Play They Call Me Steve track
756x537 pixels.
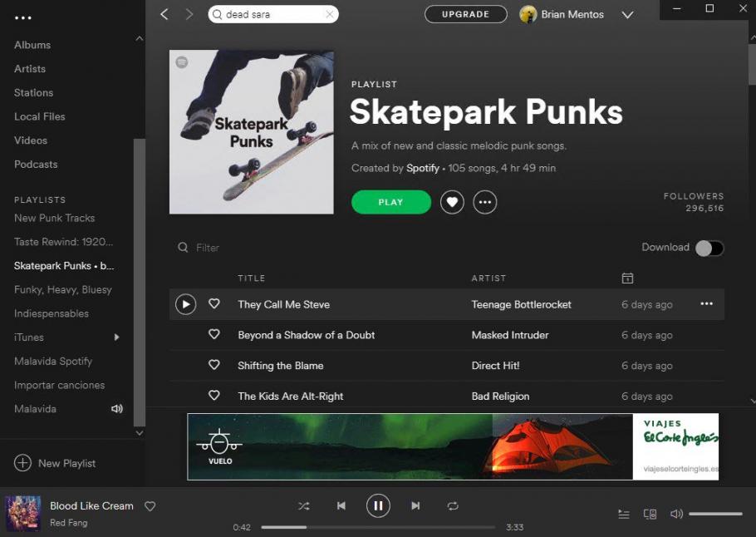pyautogui.click(x=185, y=304)
